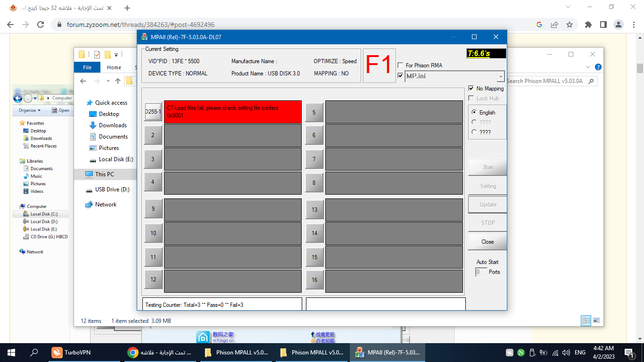Uncheck the MP.ini checkbox

pos(400,75)
